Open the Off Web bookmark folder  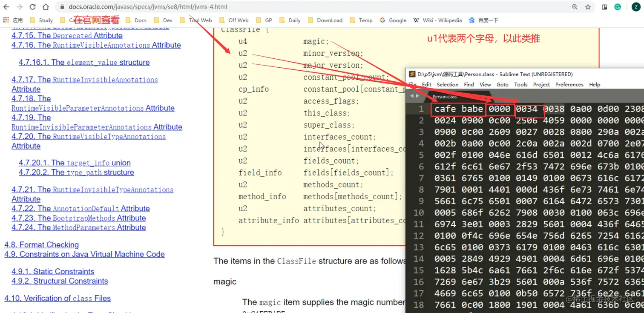pos(234,20)
